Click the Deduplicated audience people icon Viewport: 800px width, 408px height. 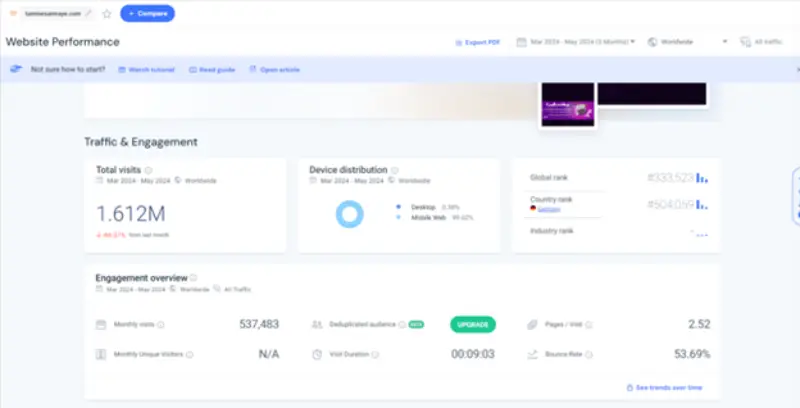317,324
